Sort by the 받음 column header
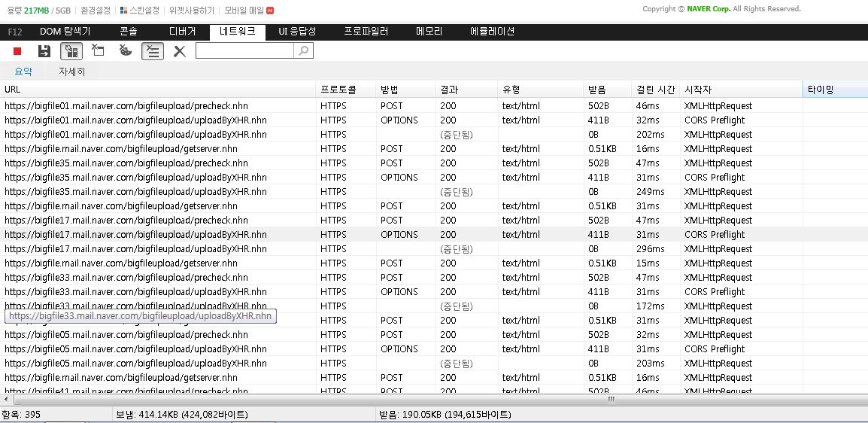This screenshot has height=423, width=868. (608, 89)
